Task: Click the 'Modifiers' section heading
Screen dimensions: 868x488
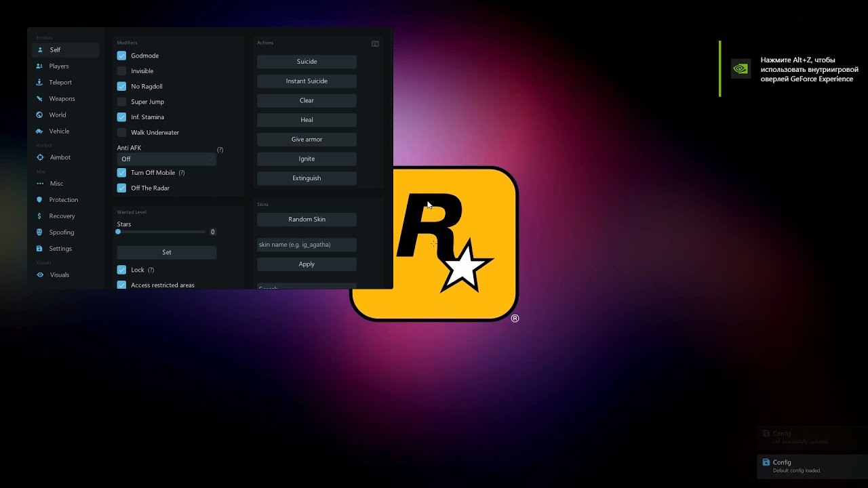Action: coord(127,43)
